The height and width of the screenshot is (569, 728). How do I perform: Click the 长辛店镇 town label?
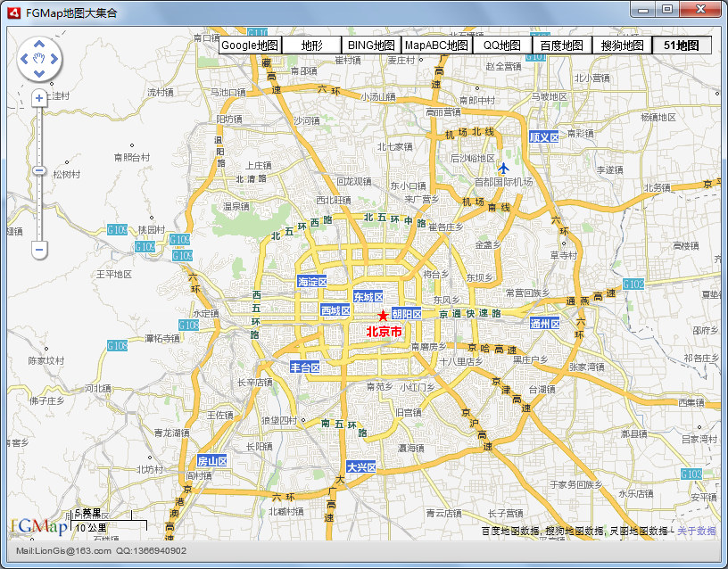click(x=255, y=382)
